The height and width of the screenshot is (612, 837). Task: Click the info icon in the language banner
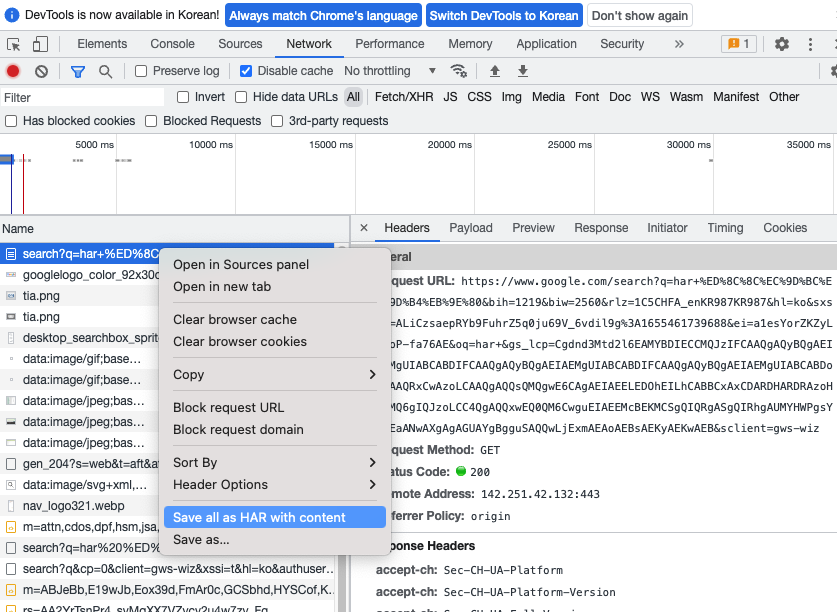coord(12,15)
